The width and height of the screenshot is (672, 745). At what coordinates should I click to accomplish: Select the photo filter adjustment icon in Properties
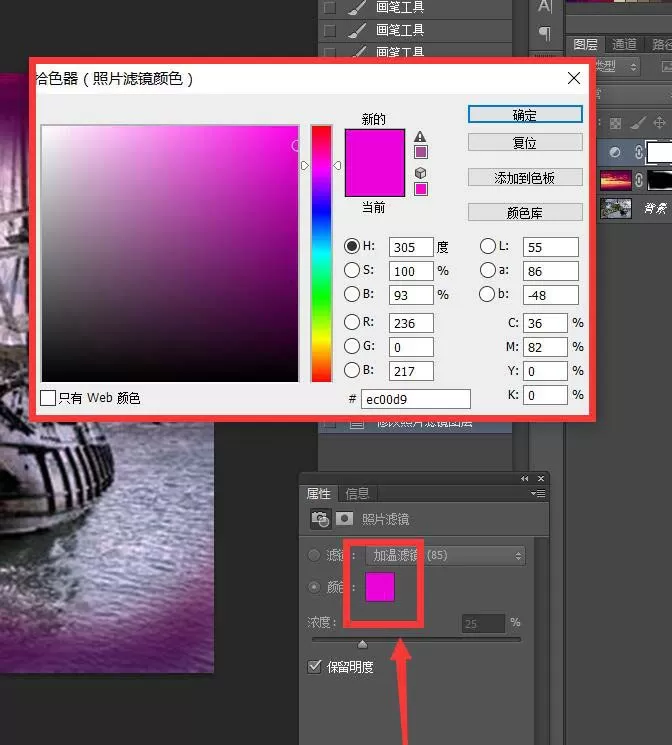click(x=320, y=519)
